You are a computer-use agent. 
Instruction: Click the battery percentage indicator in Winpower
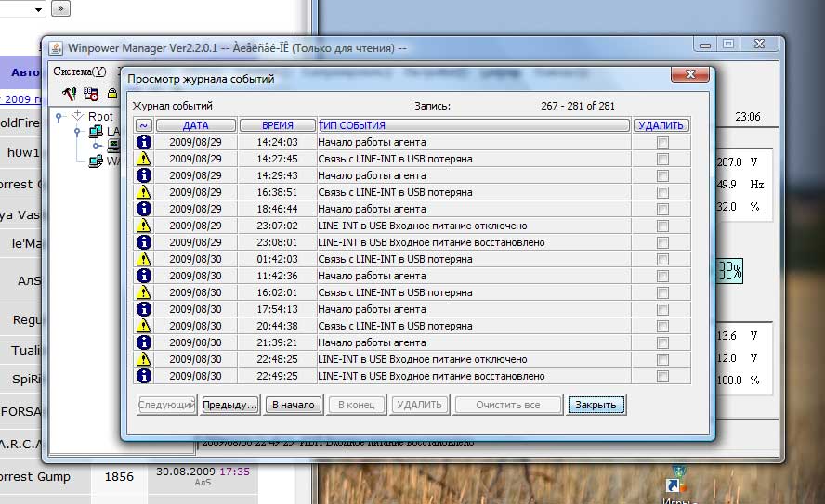729,271
